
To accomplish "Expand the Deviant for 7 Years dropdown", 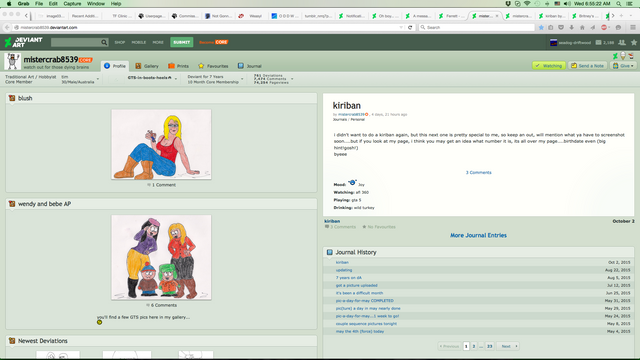I will tap(242, 79).
